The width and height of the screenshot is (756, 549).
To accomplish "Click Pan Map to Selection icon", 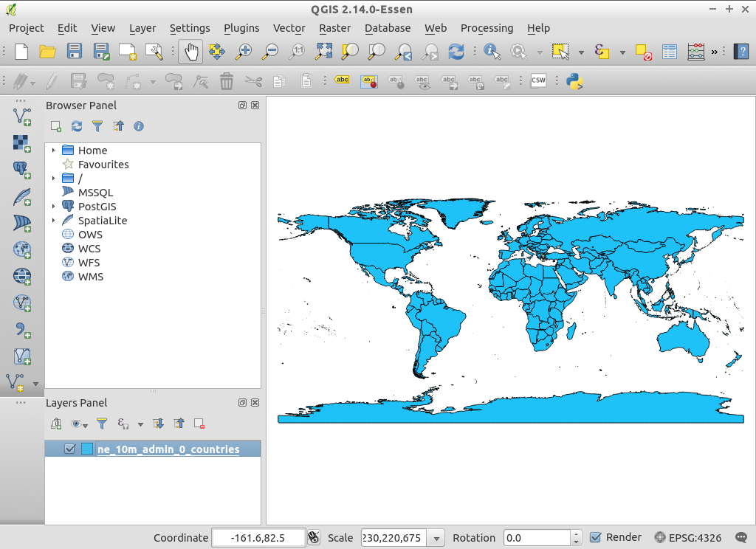I will click(217, 52).
